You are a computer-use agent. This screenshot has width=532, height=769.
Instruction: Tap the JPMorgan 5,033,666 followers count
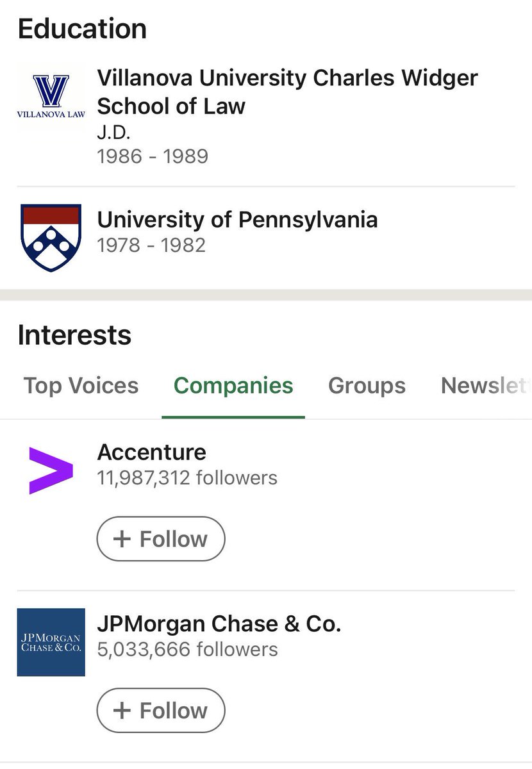(x=187, y=649)
